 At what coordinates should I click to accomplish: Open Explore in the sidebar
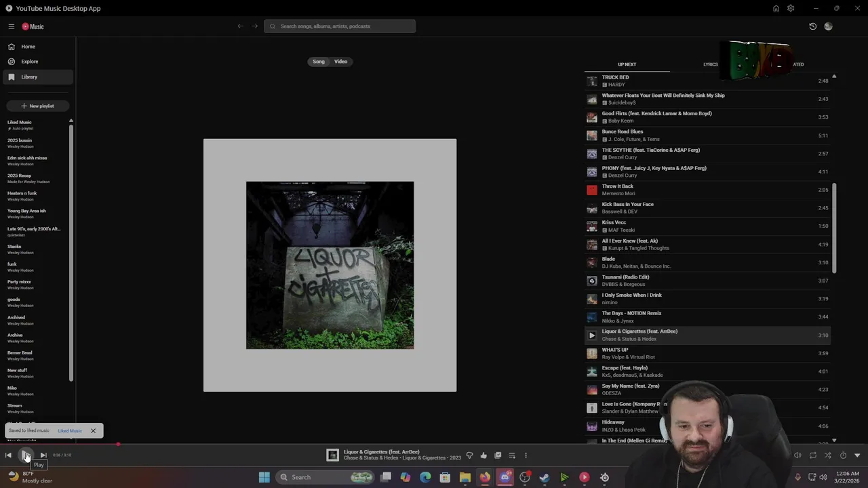point(37,62)
